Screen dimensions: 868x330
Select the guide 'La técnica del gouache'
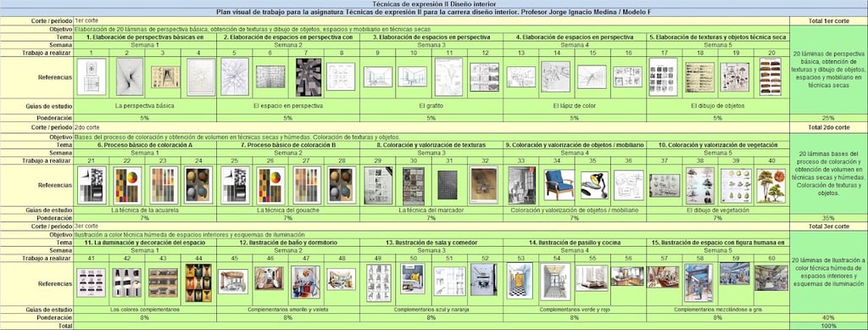point(288,210)
